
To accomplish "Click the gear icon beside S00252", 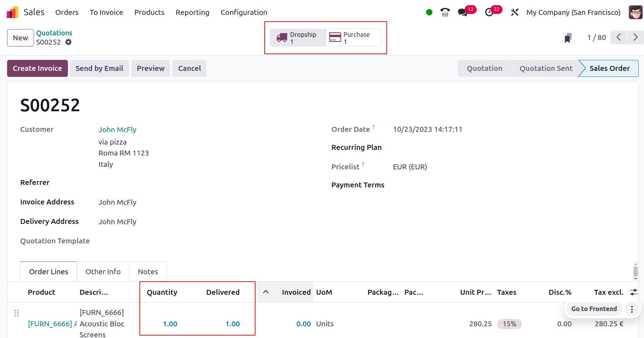I will pyautogui.click(x=68, y=42).
